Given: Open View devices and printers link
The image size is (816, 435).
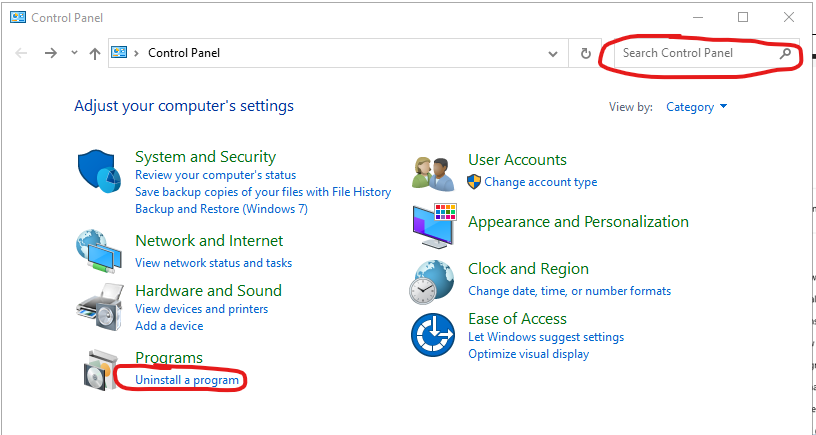Looking at the screenshot, I should [201, 309].
